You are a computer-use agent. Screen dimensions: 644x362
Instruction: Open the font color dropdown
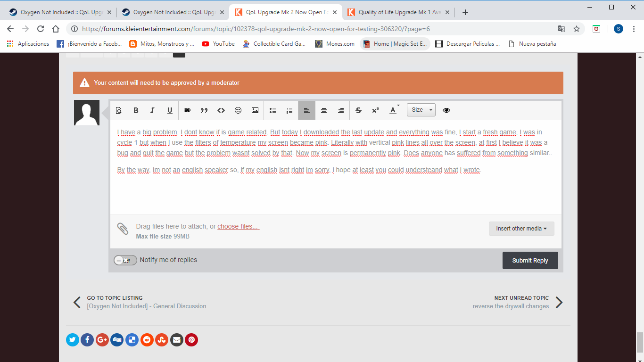(x=393, y=110)
